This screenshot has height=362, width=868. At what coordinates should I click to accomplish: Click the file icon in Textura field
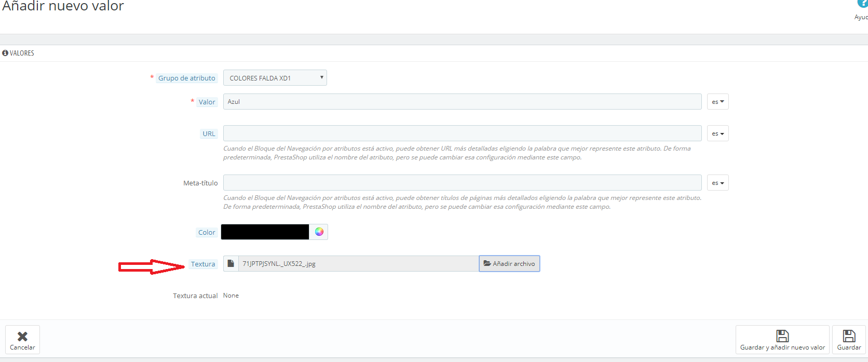[x=231, y=264]
